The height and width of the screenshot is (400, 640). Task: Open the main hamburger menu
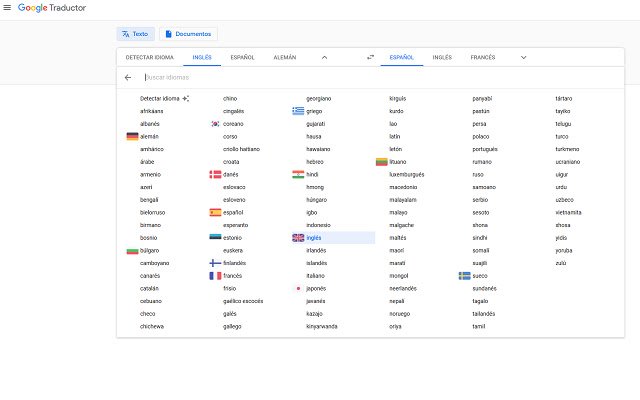[x=7, y=7]
